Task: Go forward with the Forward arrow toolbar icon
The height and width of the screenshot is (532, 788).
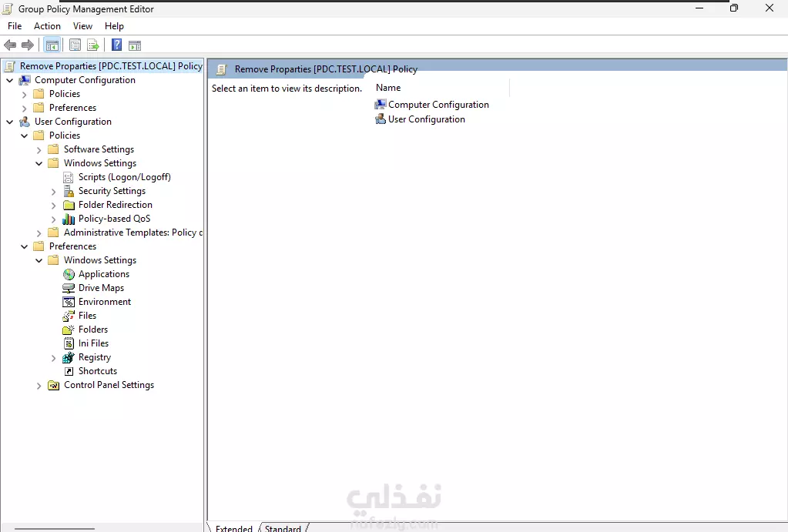Action: pos(28,45)
